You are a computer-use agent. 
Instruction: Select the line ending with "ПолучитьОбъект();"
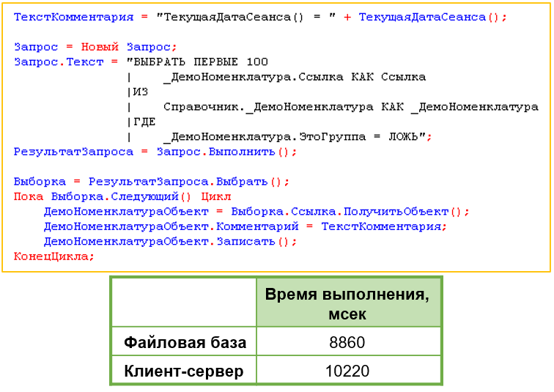(256, 212)
